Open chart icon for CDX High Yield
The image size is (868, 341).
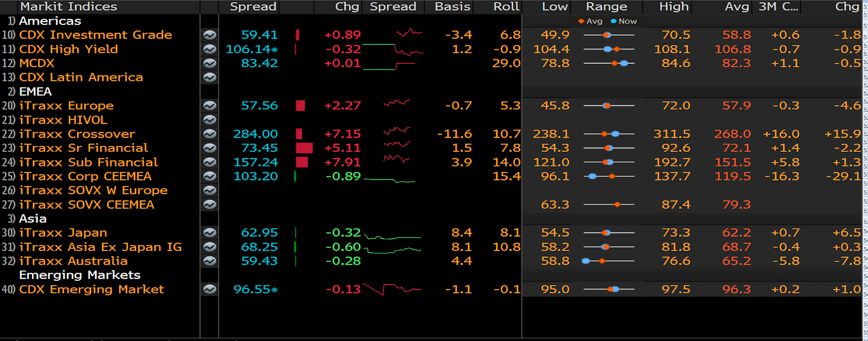(209, 49)
